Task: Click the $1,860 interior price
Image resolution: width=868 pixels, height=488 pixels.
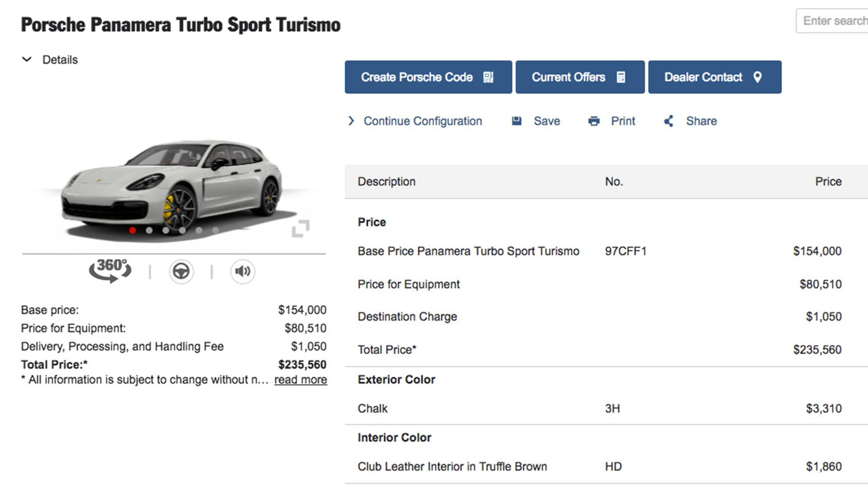Action: pos(824,467)
